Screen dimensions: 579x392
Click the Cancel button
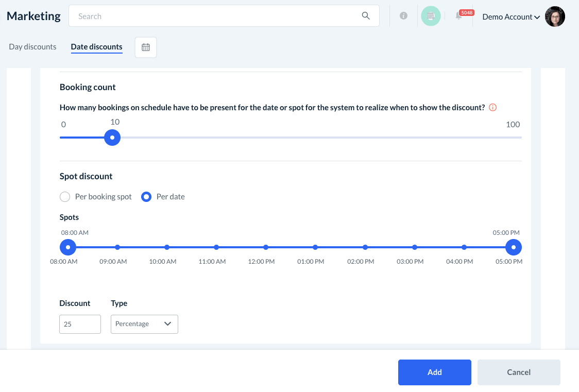(518, 372)
